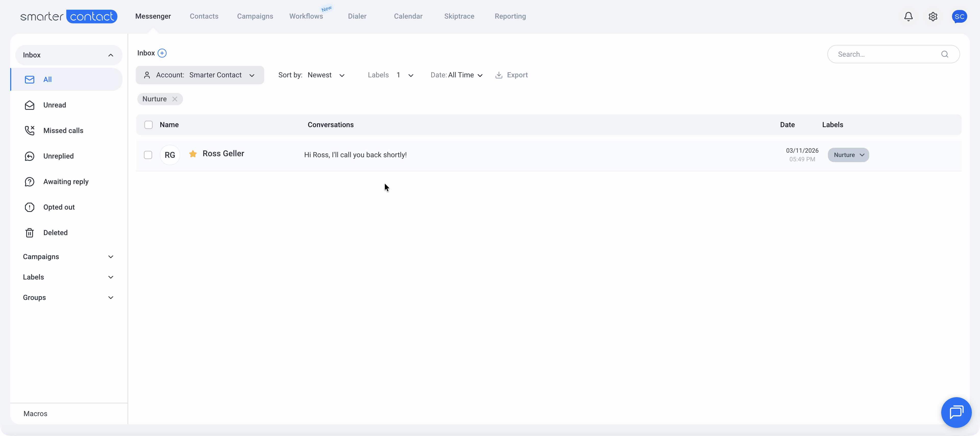Switch to the Contacts tab
Image resolution: width=980 pixels, height=436 pixels.
coord(204,16)
